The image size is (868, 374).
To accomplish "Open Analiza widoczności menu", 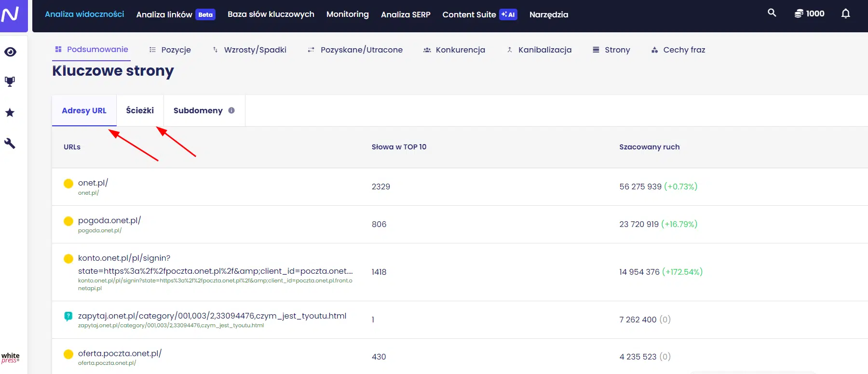I will point(84,14).
